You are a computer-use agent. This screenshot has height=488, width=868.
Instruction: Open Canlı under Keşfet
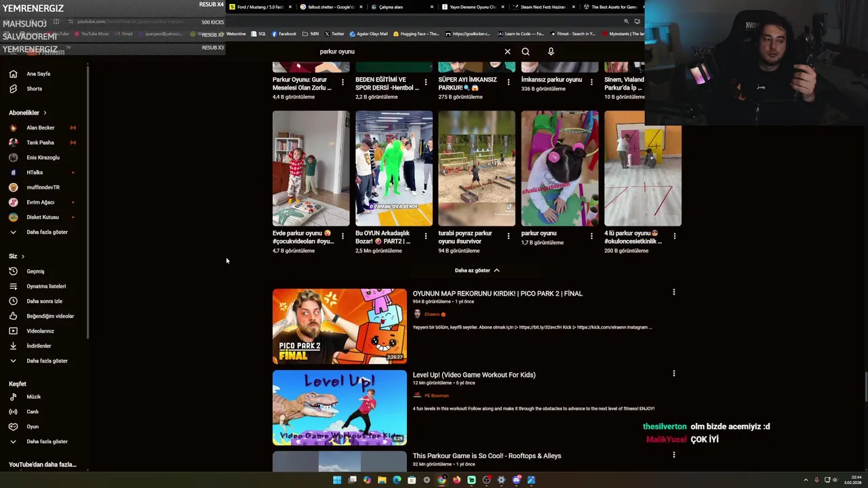coord(32,411)
